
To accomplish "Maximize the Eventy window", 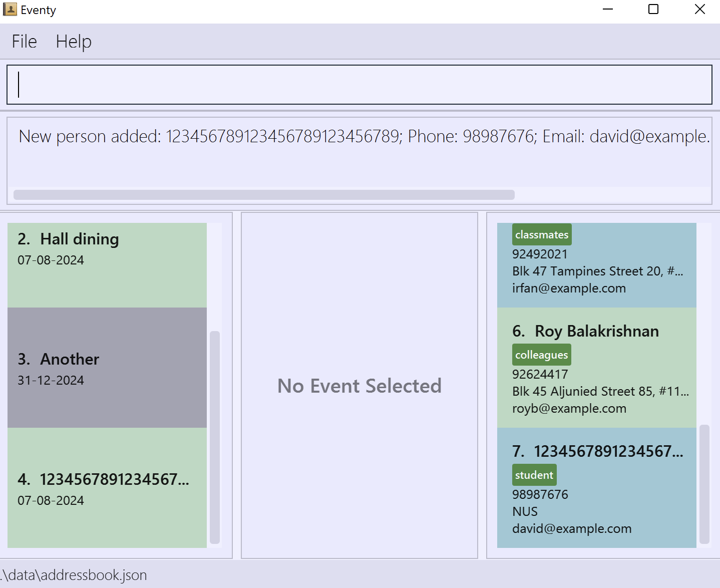I will pos(653,10).
